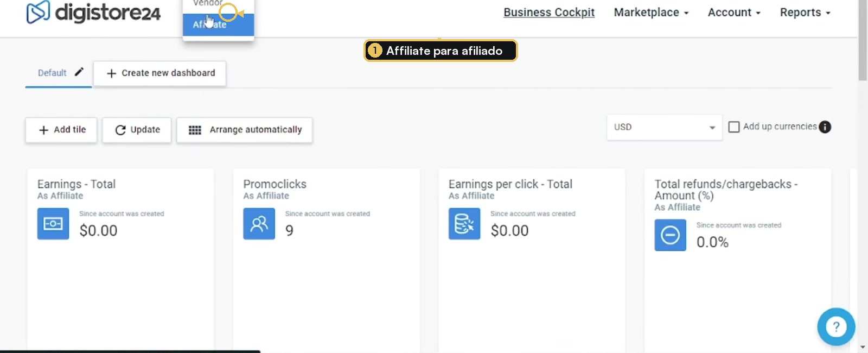
Task: Click the Add tile button
Action: [61, 130]
